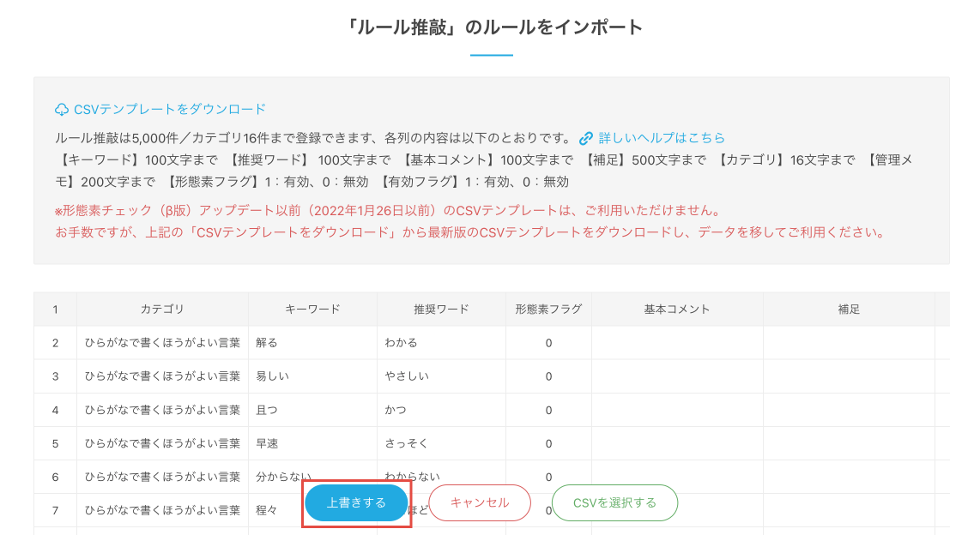Click 形態素フラグ value 0 in 早速 row
Image resolution: width=980 pixels, height=535 pixels.
(x=548, y=443)
